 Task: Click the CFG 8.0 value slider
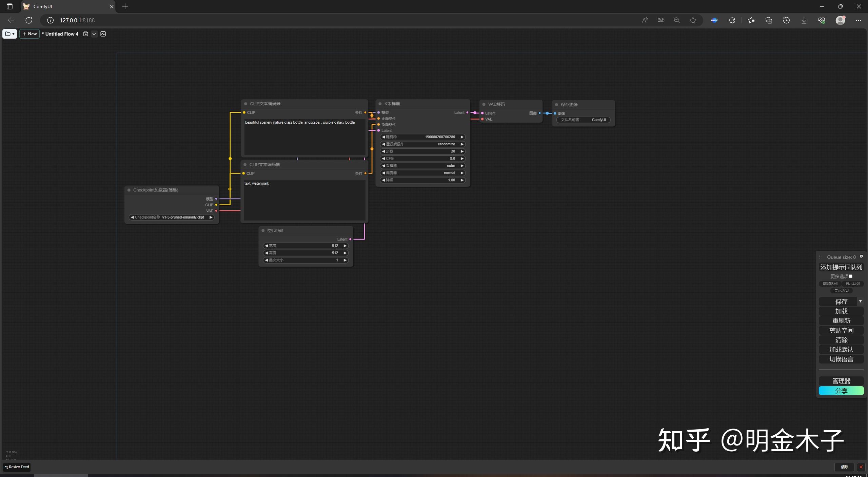click(x=422, y=159)
